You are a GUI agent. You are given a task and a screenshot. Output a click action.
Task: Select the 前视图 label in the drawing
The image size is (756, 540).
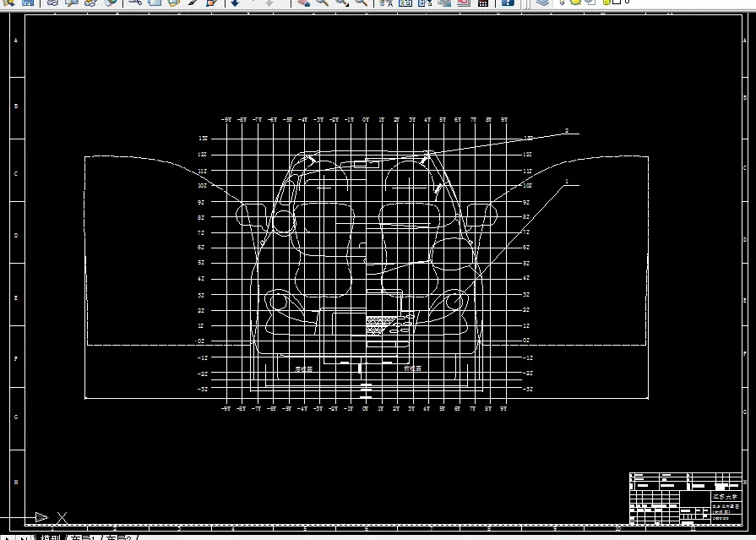(x=413, y=368)
